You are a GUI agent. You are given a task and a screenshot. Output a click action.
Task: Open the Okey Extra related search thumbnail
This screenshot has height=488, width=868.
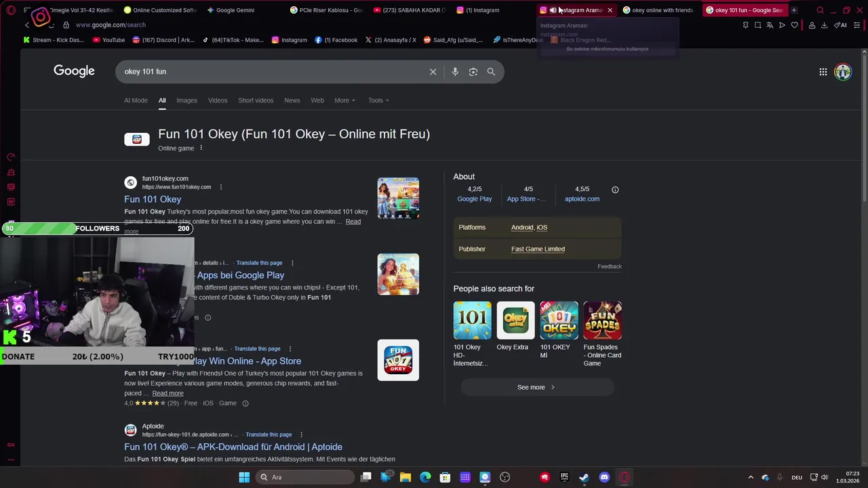click(515, 321)
